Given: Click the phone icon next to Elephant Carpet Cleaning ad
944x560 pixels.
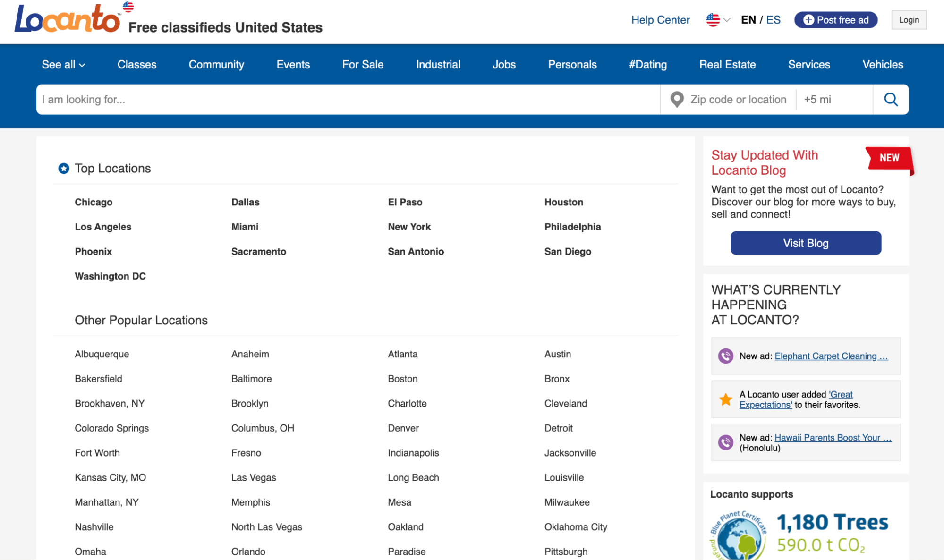Looking at the screenshot, I should click(x=725, y=356).
